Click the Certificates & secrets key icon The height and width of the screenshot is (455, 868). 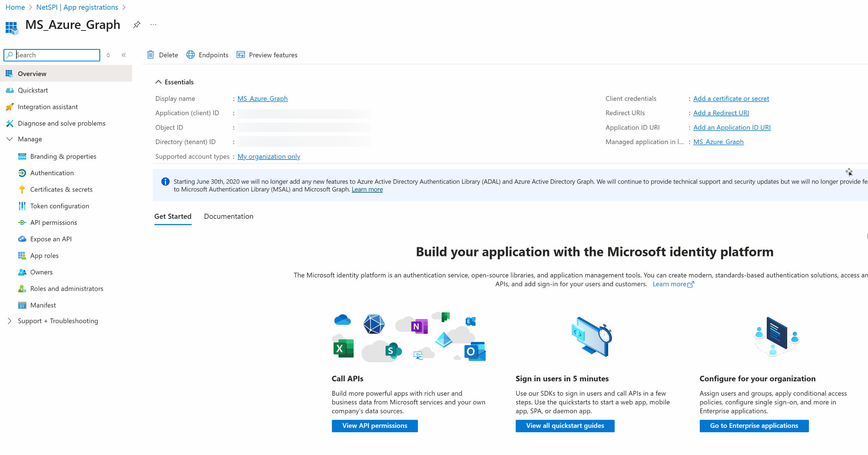pos(22,189)
